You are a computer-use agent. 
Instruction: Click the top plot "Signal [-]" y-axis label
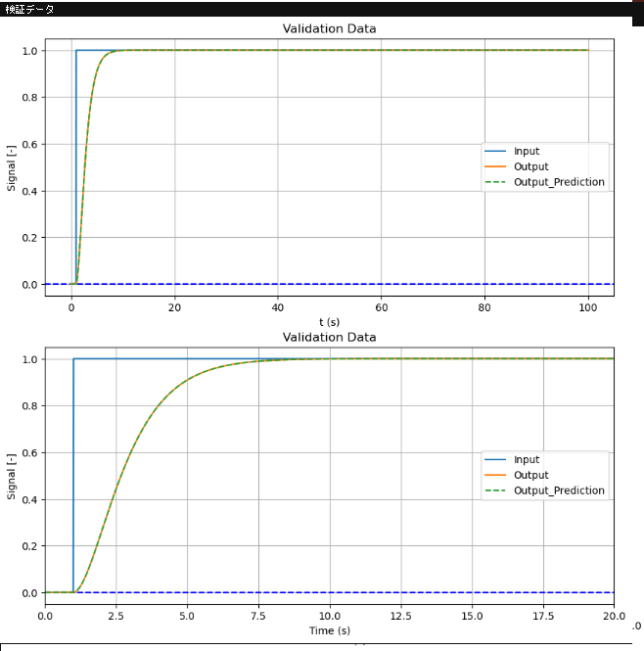click(11, 168)
